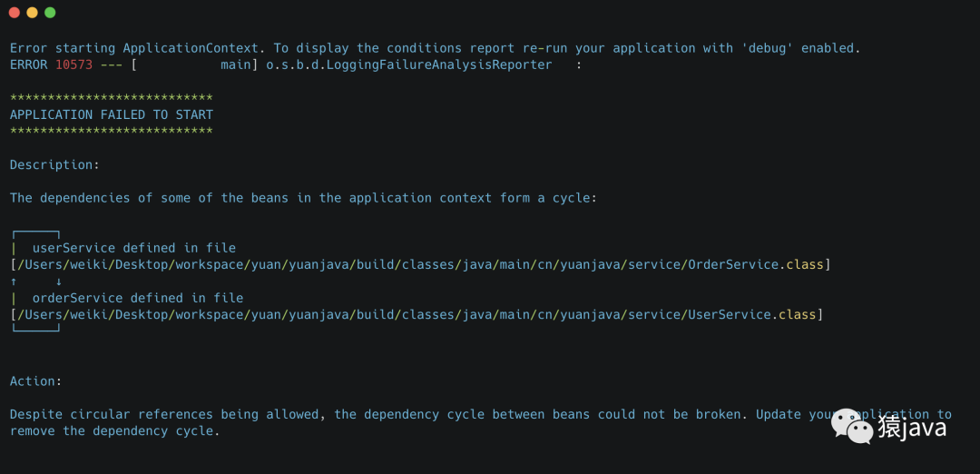980x474 pixels.
Task: Click the ERROR log level label
Action: click(28, 64)
